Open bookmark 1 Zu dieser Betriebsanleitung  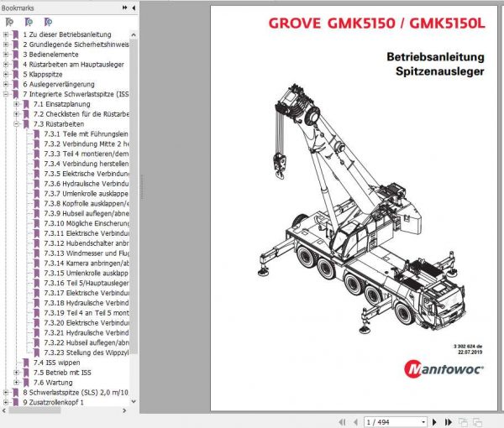[67, 34]
